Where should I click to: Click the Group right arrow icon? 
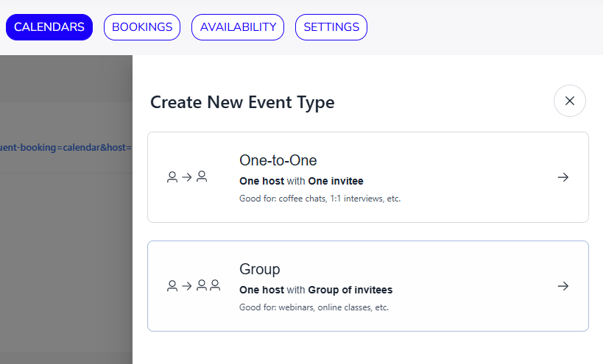pos(563,286)
